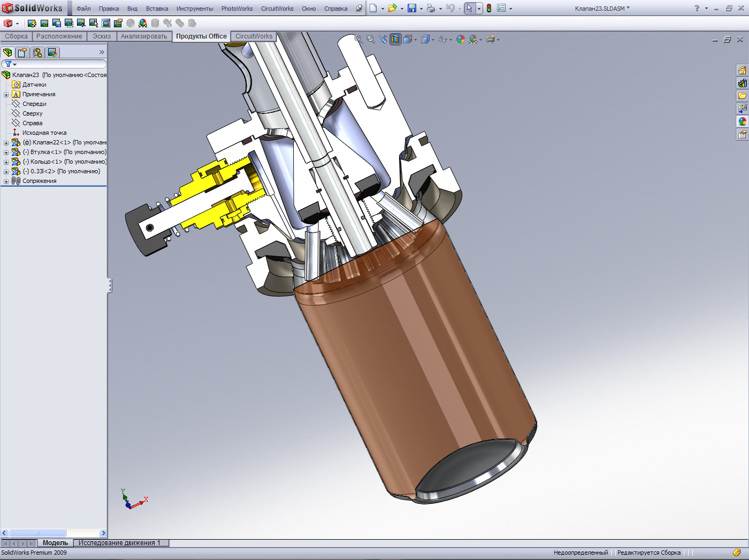Open the Design Library task pane icon

point(742,83)
